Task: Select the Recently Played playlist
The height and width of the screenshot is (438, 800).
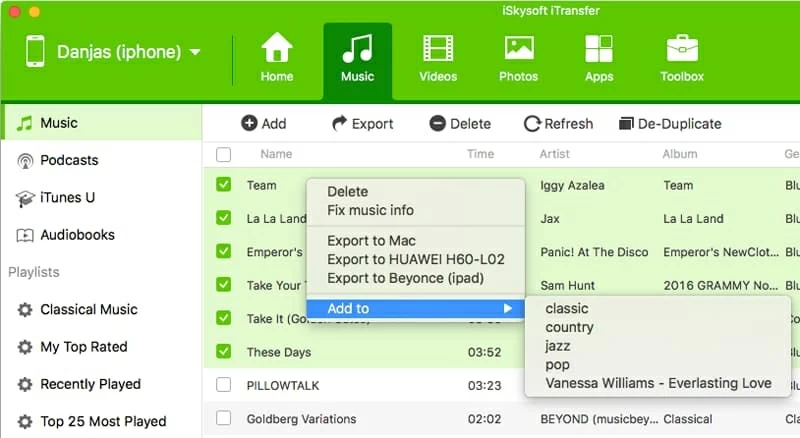Action: [90, 384]
